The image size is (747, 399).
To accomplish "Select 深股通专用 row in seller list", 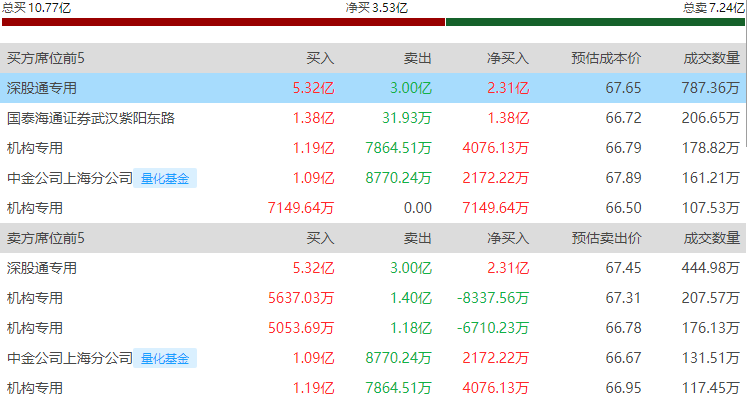I will pyautogui.click(x=373, y=268).
